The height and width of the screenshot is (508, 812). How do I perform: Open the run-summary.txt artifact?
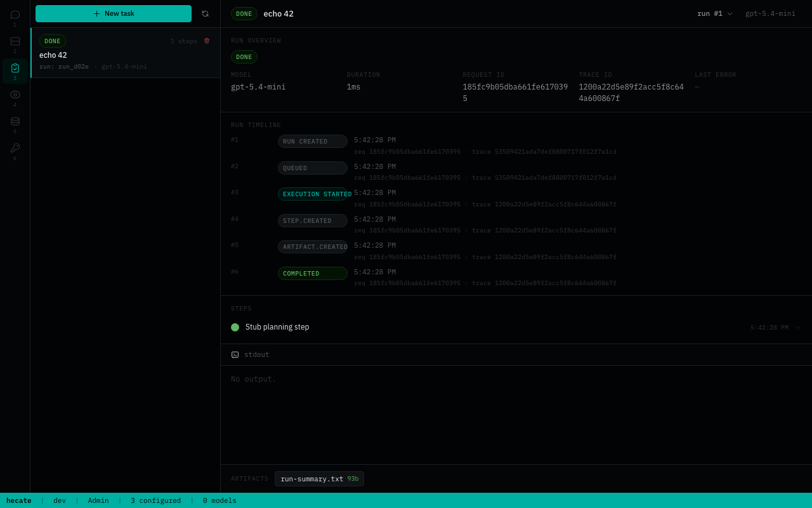pos(319,479)
